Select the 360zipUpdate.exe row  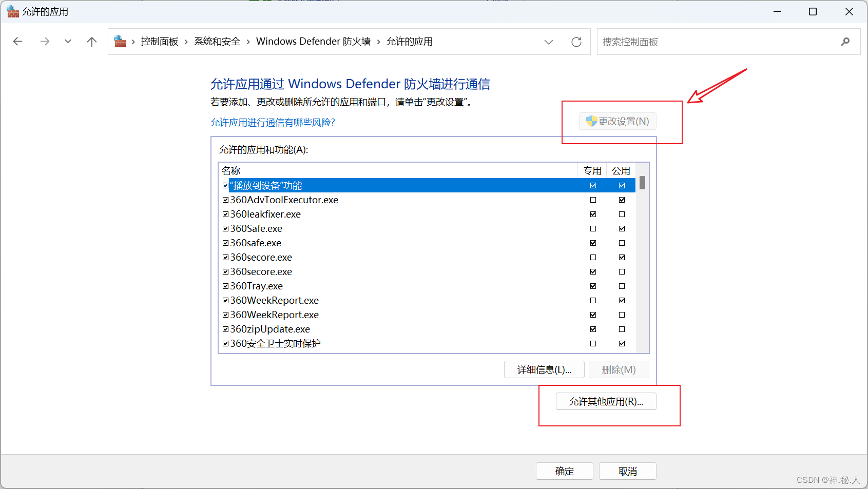(x=427, y=329)
